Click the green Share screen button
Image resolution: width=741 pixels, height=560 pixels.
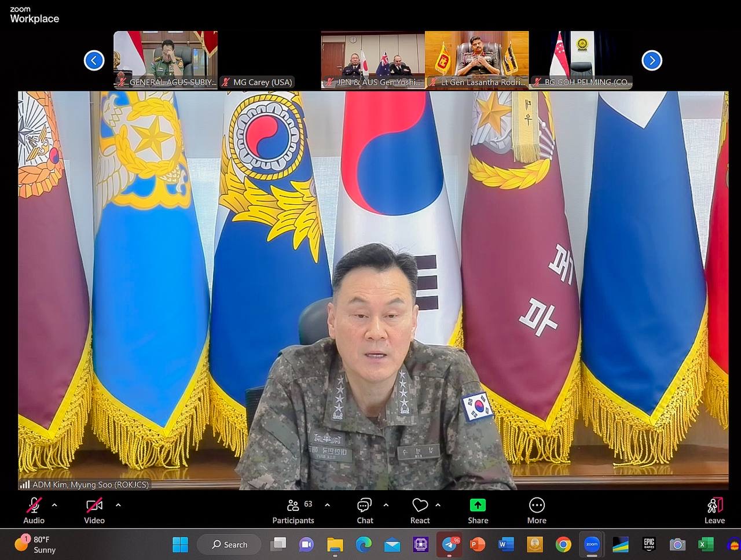click(x=478, y=510)
